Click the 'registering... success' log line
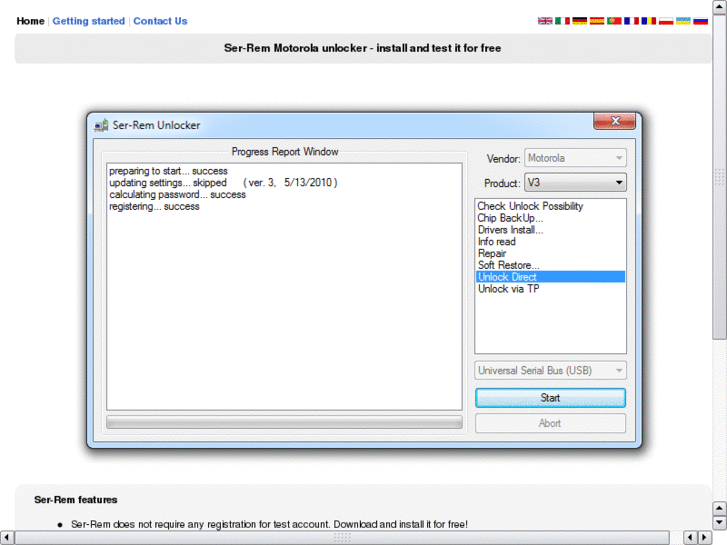This screenshot has height=545, width=727. [x=154, y=206]
